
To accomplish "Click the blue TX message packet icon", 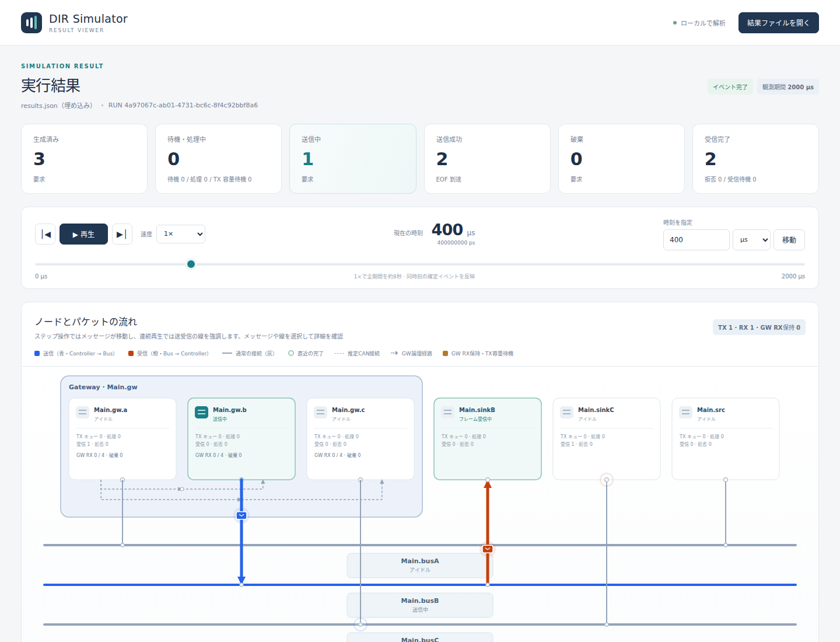I will click(x=242, y=515).
